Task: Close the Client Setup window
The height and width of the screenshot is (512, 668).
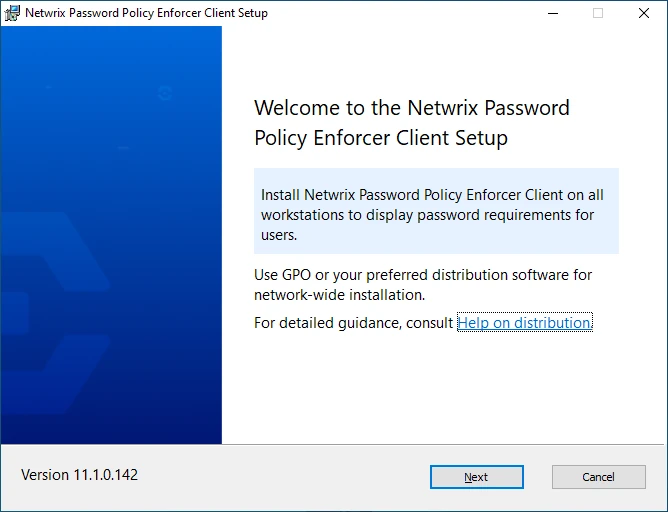Action: 644,13
